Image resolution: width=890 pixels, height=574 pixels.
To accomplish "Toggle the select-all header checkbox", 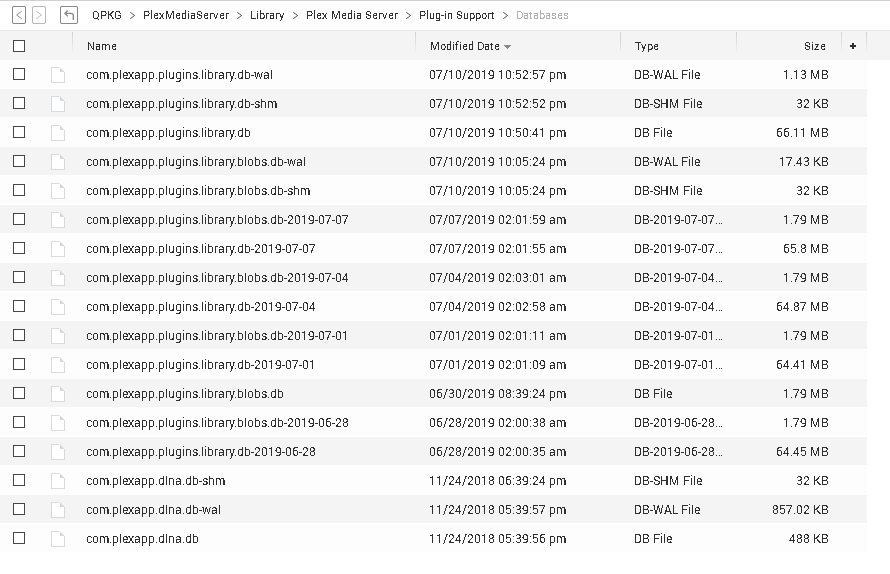I will [x=19, y=46].
